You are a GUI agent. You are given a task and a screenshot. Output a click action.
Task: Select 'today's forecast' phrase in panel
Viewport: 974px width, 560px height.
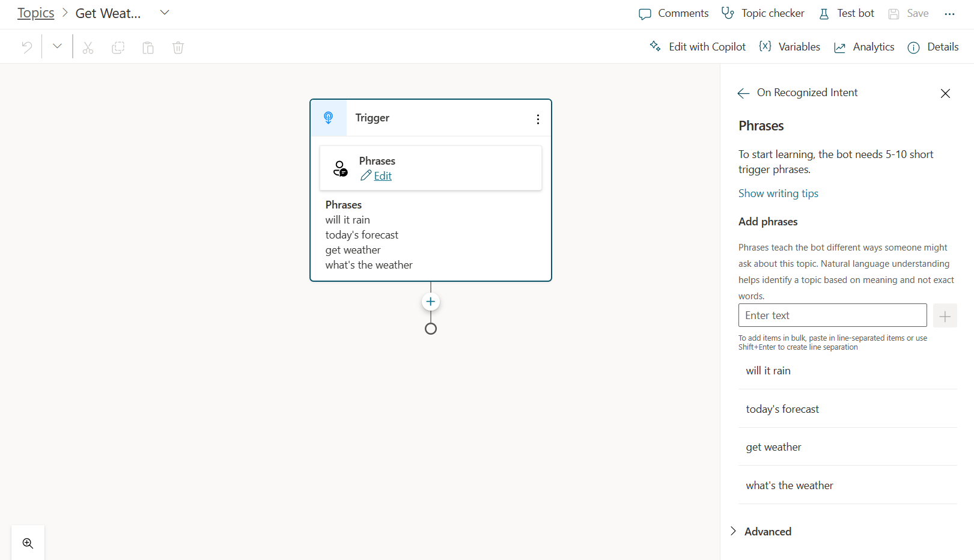click(847, 409)
